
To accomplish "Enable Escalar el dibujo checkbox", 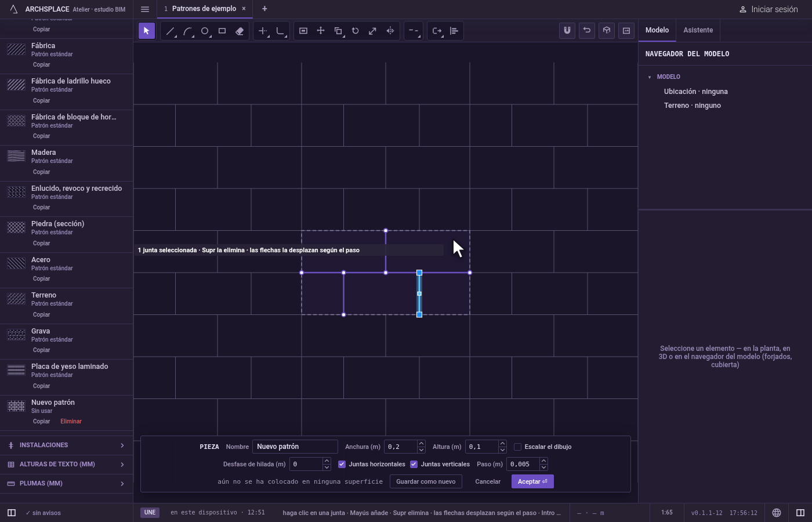I will pyautogui.click(x=518, y=447).
